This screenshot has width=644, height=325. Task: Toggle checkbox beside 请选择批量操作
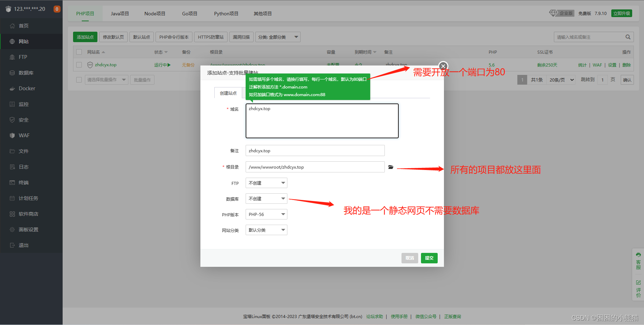(x=79, y=80)
